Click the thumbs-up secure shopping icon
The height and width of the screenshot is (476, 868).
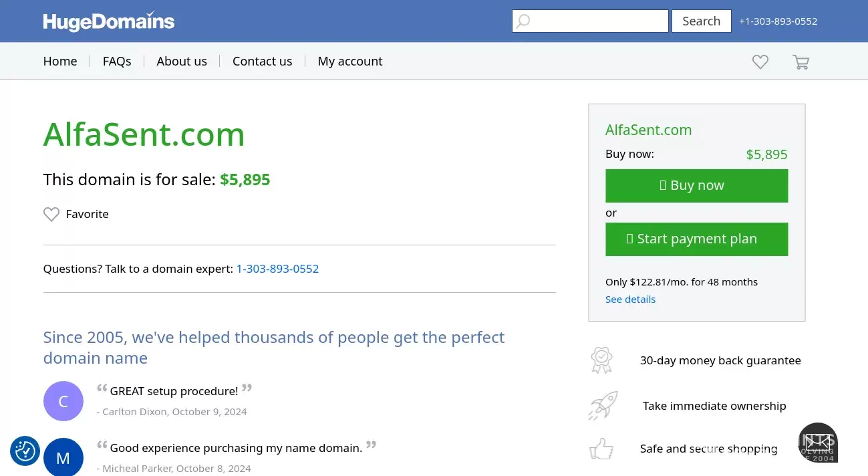pos(601,449)
